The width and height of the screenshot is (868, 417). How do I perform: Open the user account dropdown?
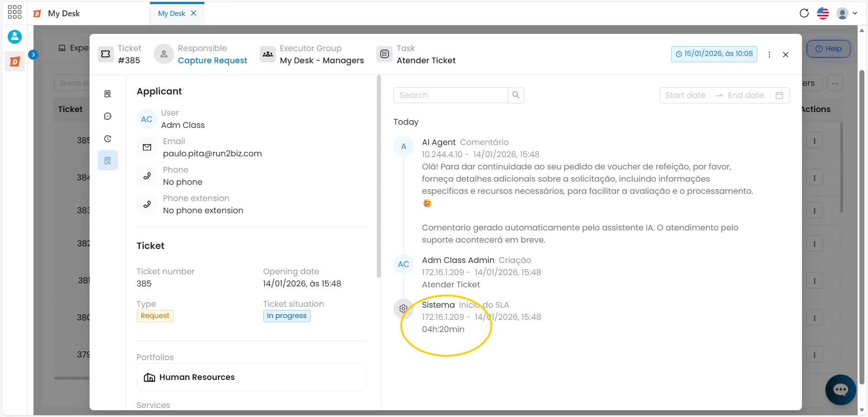coord(847,13)
